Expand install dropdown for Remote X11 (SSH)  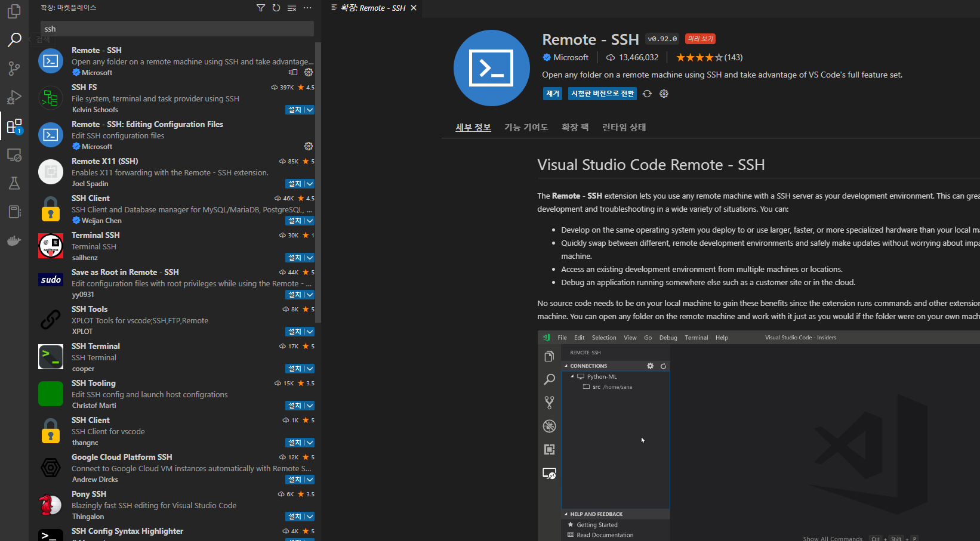click(309, 184)
